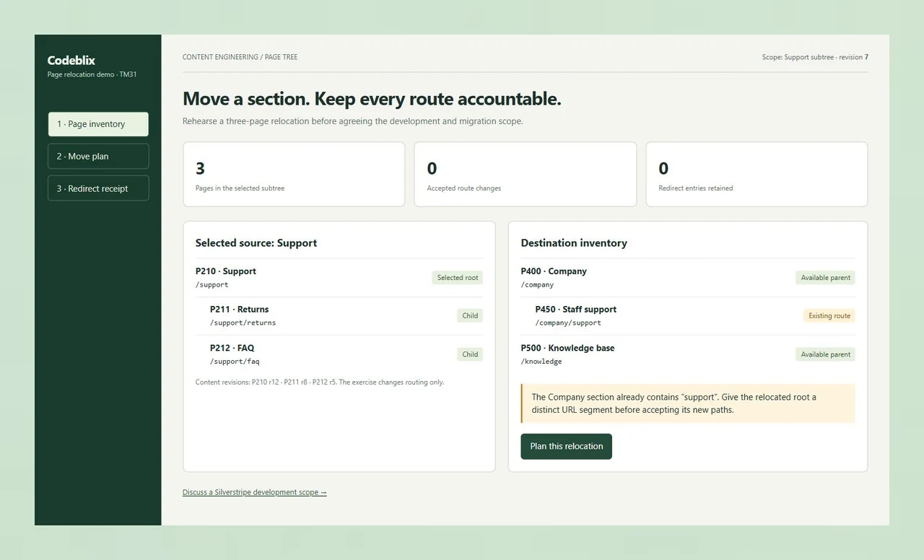Click the Child badge beside Returns
924x560 pixels.
pos(470,315)
